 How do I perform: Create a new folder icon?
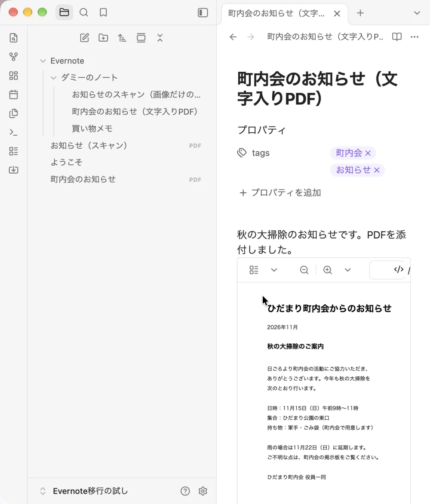[x=103, y=38]
